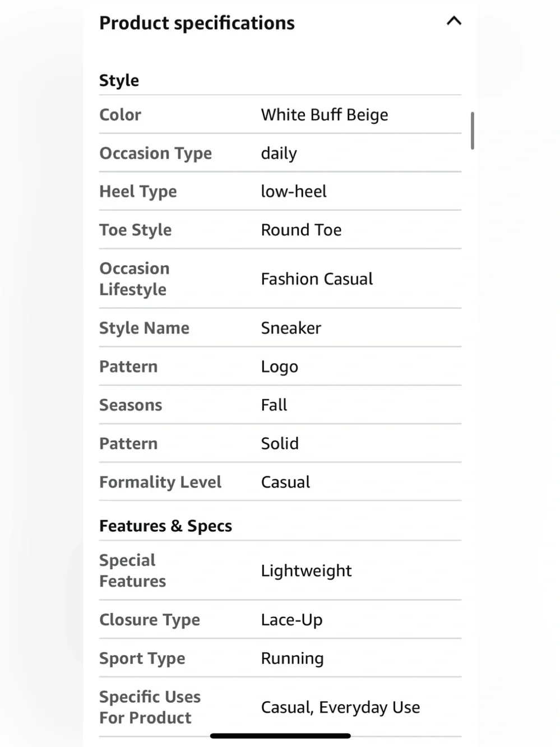Image resolution: width=560 pixels, height=747 pixels.
Task: Click the Lace-Up closure type value
Action: pos(291,620)
